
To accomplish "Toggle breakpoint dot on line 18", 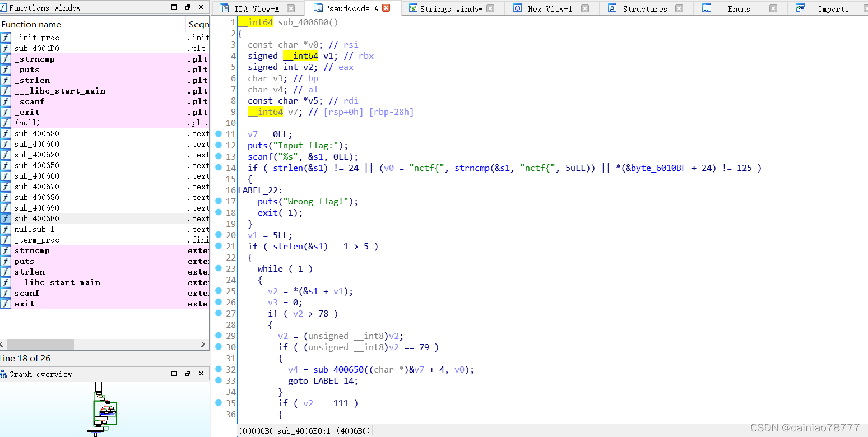I will click(219, 212).
